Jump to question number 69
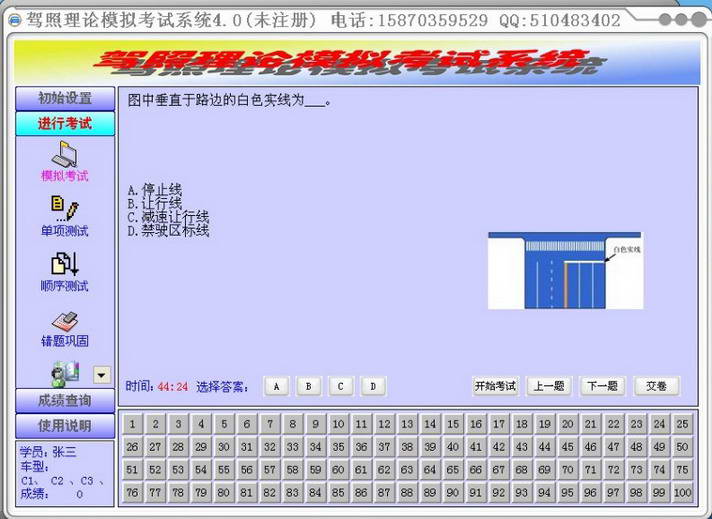Viewport: 712px width, 519px height. click(x=544, y=470)
